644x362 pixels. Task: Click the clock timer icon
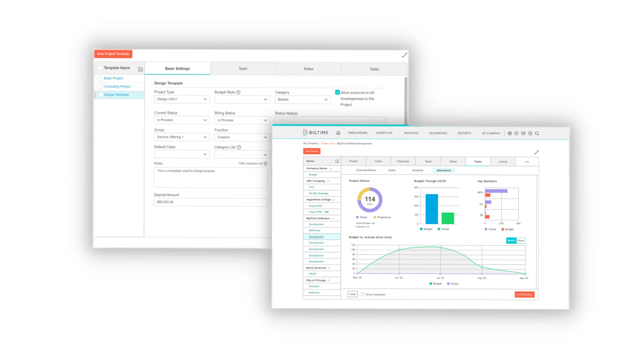point(517,133)
